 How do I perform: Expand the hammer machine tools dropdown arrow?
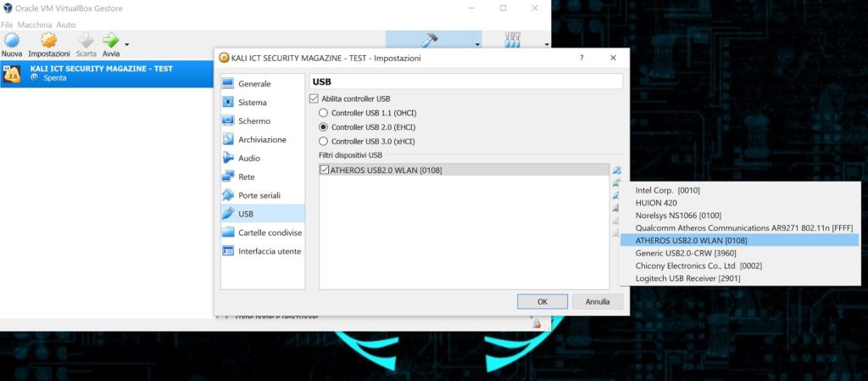click(477, 44)
